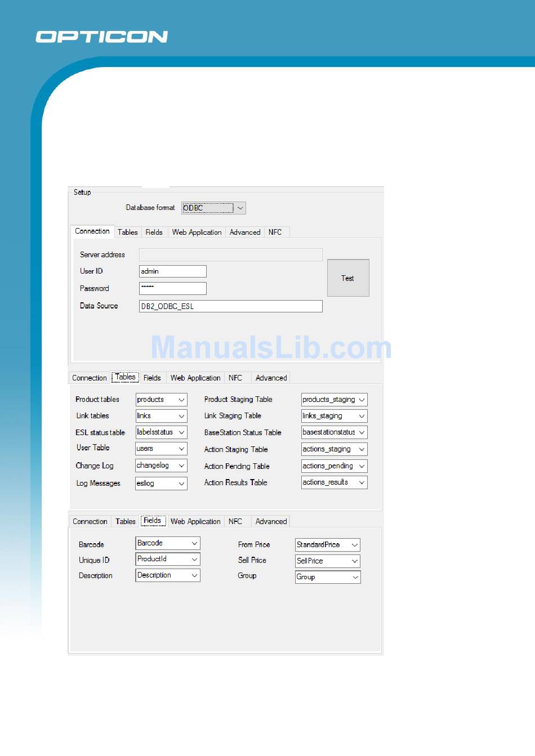Switch to the Tables tab in the top panel
The image size is (535, 756).
128,232
